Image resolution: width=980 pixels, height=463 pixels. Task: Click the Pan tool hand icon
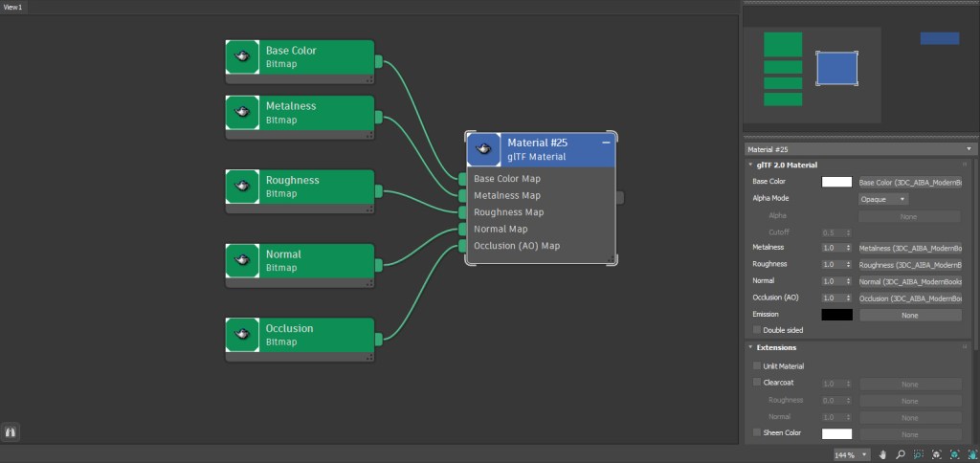(x=882, y=454)
